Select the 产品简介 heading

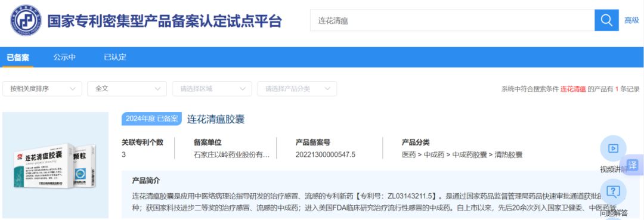146,181
